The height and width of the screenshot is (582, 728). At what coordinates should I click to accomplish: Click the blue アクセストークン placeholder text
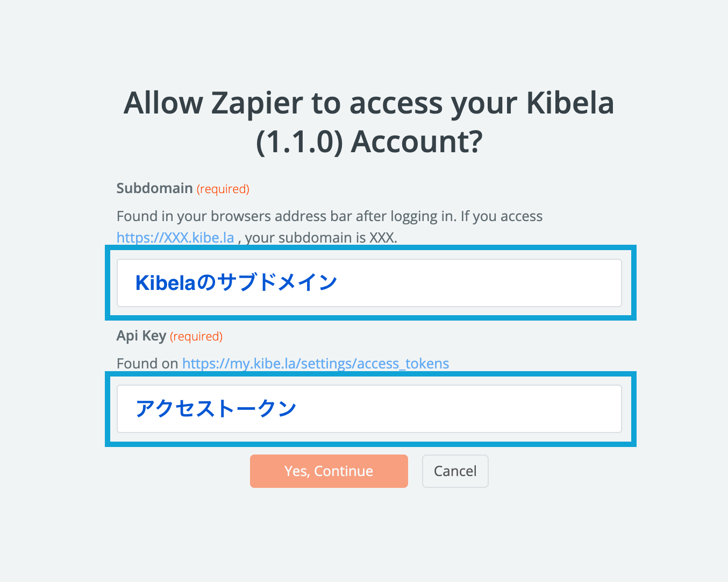[216, 409]
